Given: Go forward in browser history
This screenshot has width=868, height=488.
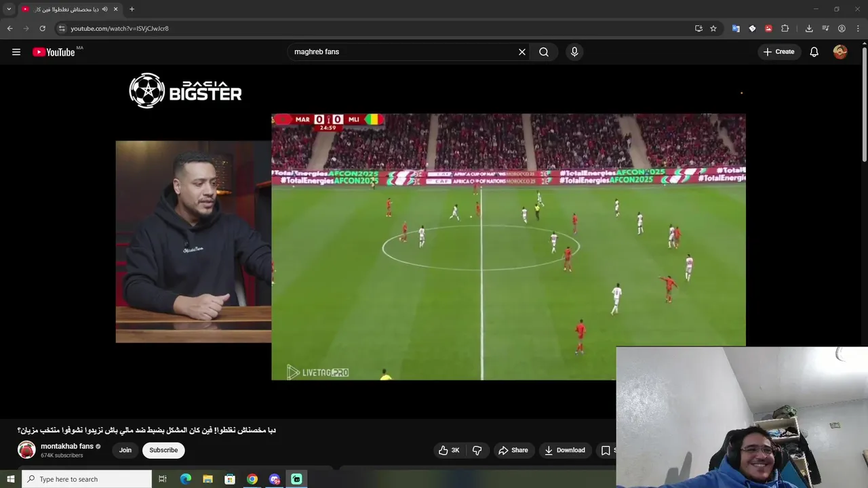Looking at the screenshot, I should 26,28.
